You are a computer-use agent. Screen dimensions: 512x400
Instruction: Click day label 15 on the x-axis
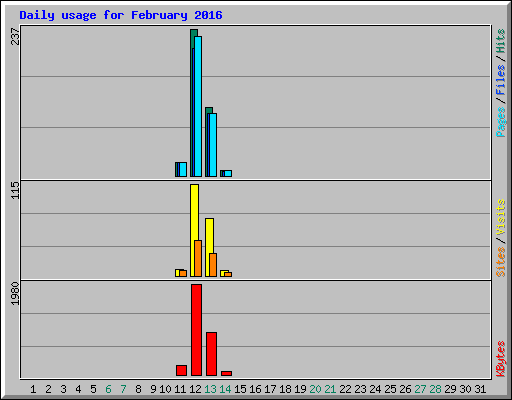[x=240, y=389]
